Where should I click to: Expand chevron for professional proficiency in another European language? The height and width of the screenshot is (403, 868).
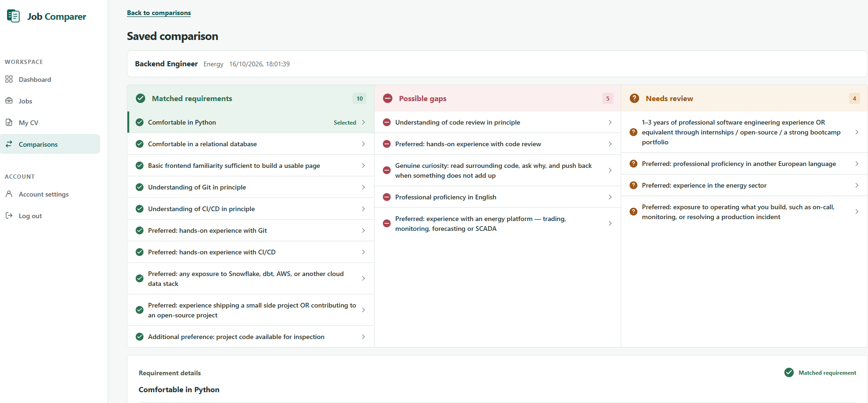tap(857, 164)
